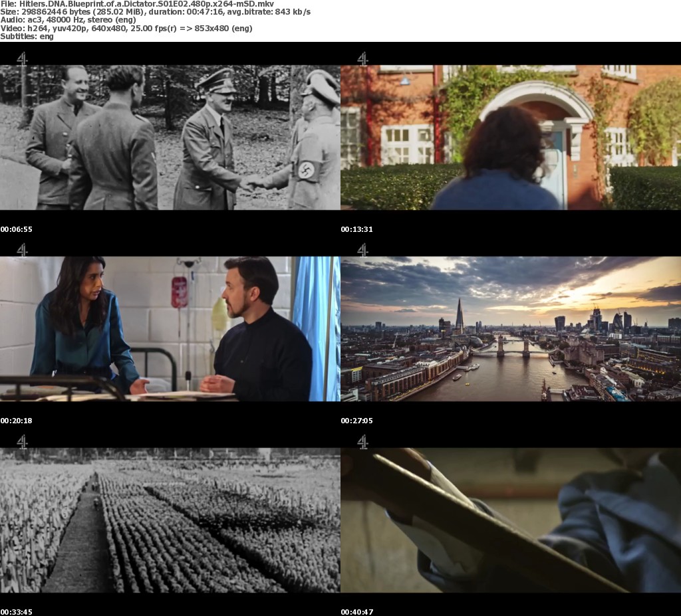The height and width of the screenshot is (616, 681).
Task: Click Channel 4 logo on brick house frame
Action: click(362, 58)
